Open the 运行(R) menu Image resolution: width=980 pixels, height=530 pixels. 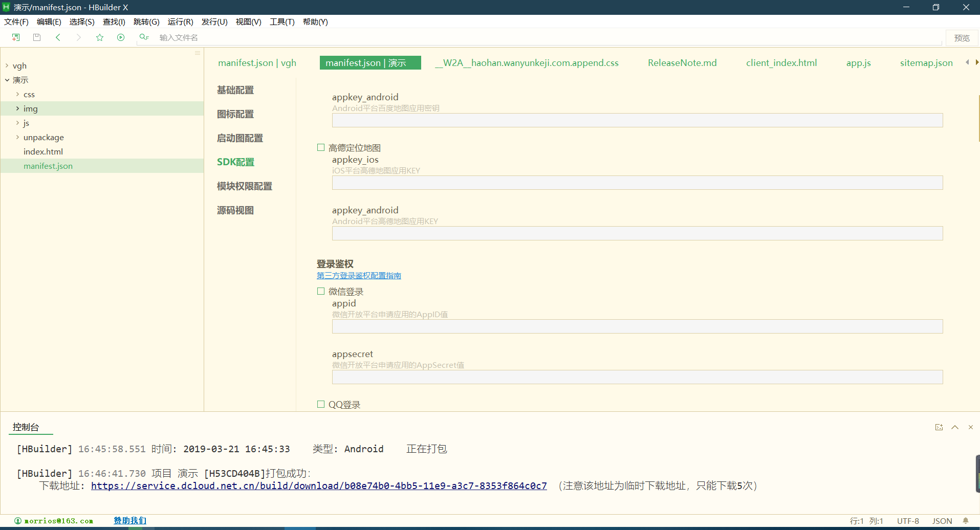coord(181,21)
